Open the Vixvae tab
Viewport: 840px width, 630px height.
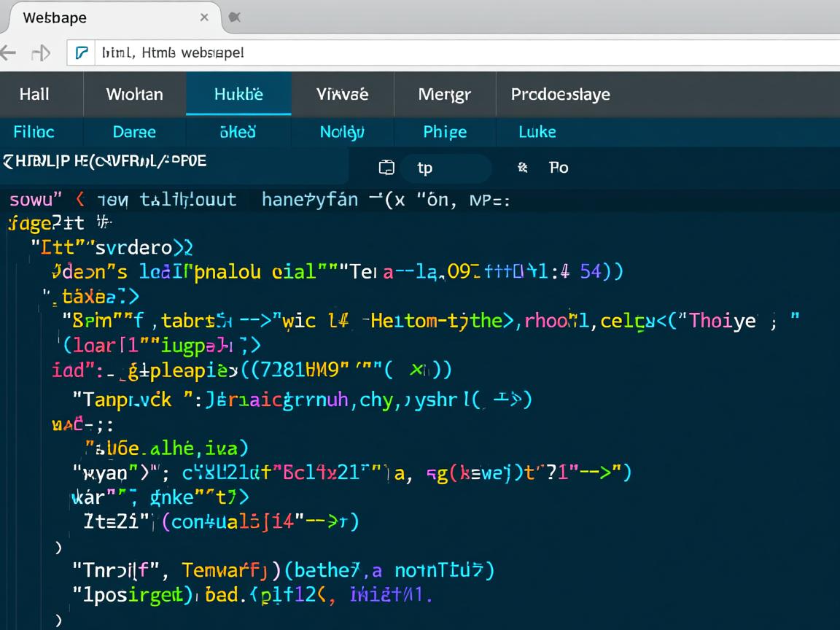[x=342, y=94]
